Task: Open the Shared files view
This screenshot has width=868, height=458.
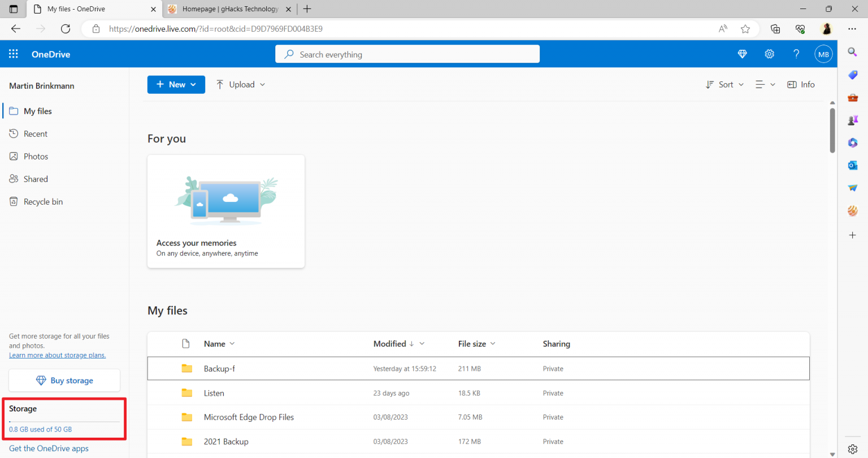Action: (x=36, y=179)
